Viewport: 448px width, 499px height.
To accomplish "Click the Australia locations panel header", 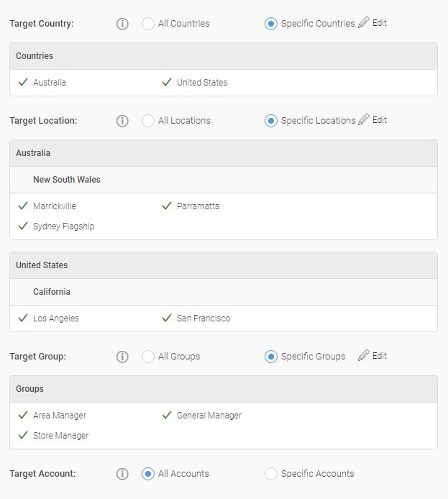I will pyautogui.click(x=224, y=153).
